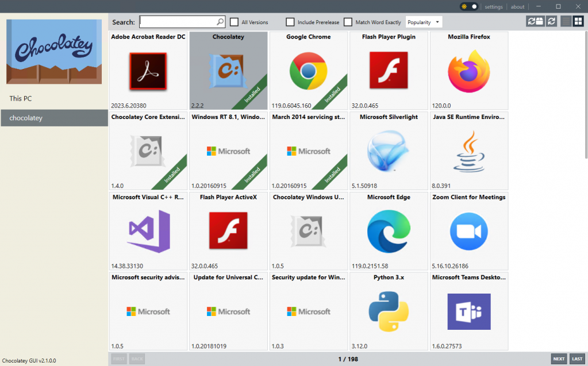Screen dimensions: 588x366
Task: Click the search magnifier icon
Action: [x=220, y=22]
